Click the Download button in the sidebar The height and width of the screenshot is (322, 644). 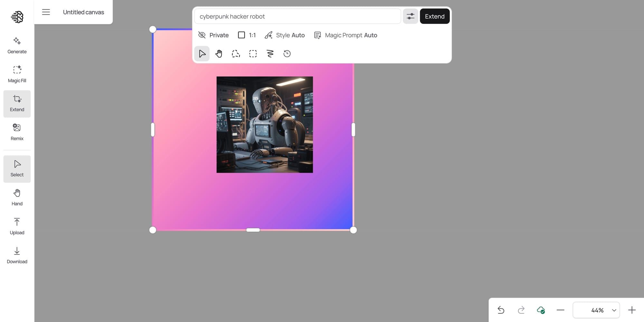tap(17, 255)
